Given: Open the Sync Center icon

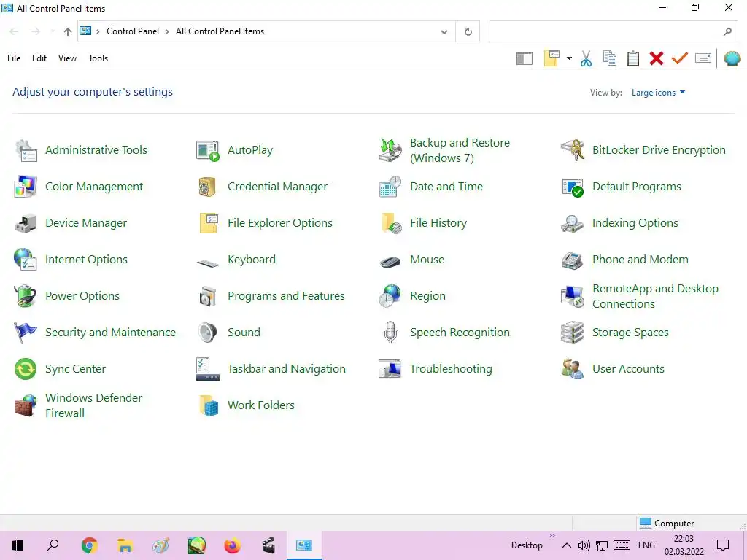Looking at the screenshot, I should (x=26, y=369).
